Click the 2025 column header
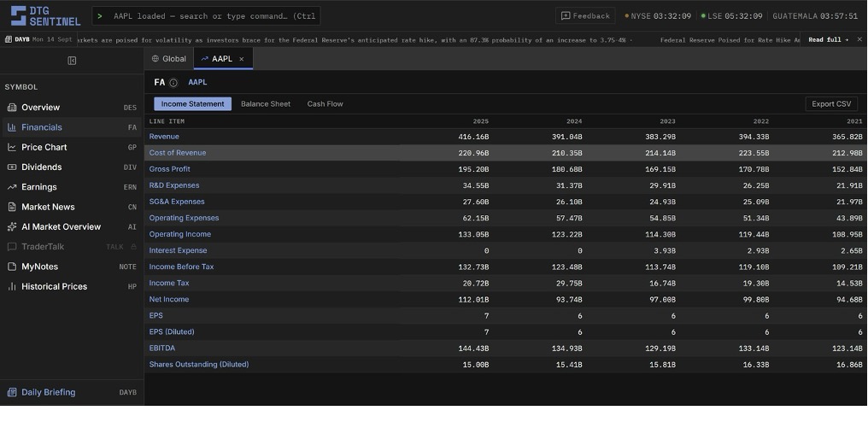 [480, 121]
